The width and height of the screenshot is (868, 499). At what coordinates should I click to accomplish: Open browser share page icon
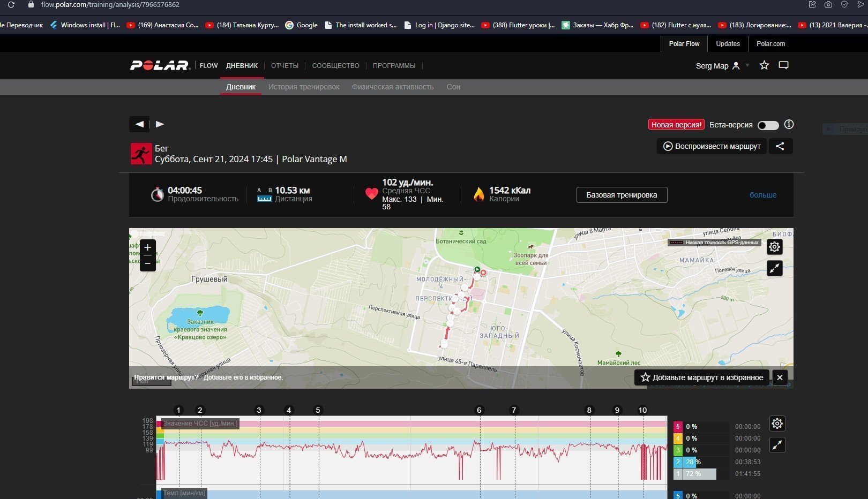point(812,4)
